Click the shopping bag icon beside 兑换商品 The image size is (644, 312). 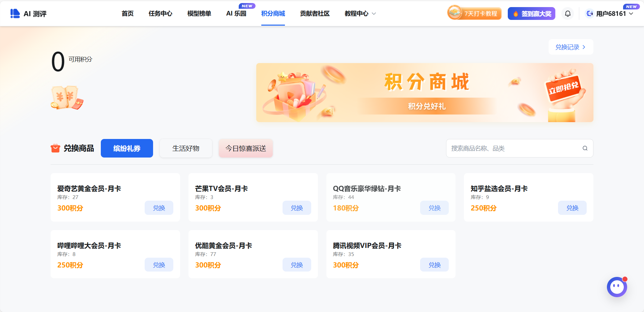[x=55, y=148]
